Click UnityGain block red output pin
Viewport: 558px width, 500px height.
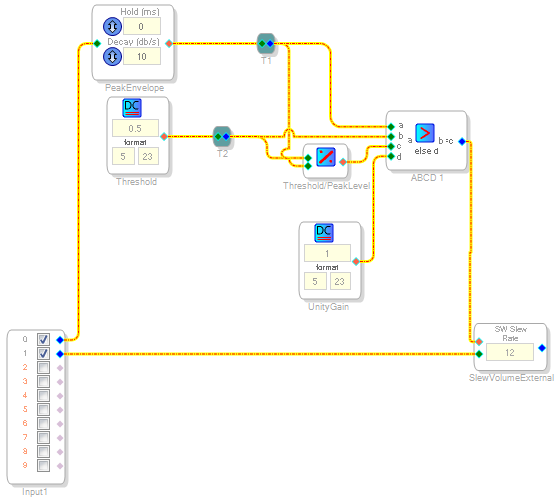[356, 262]
